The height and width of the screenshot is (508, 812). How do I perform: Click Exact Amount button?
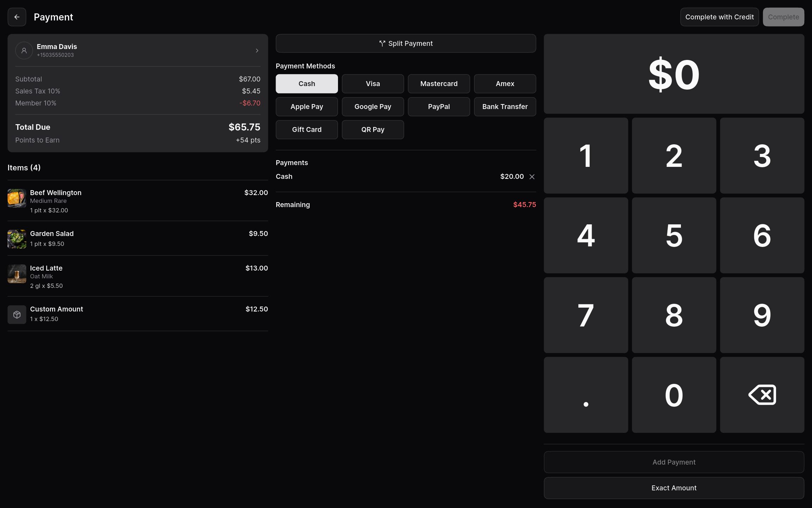[674, 488]
